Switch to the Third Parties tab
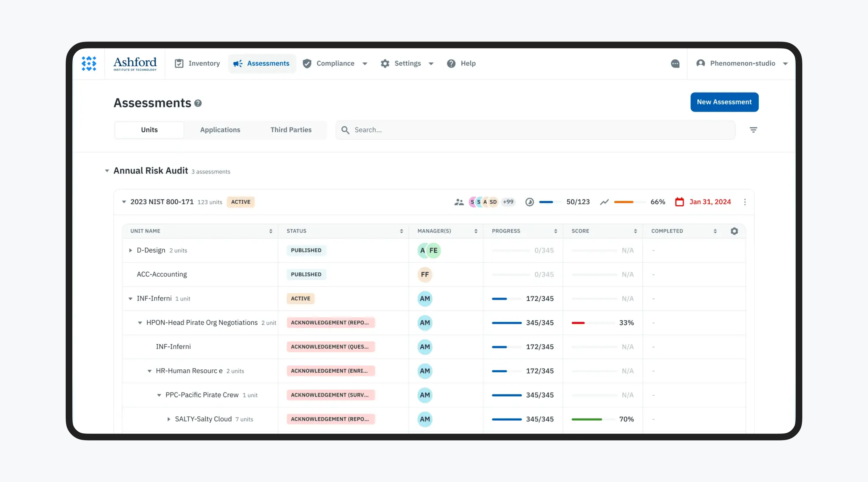 (291, 130)
